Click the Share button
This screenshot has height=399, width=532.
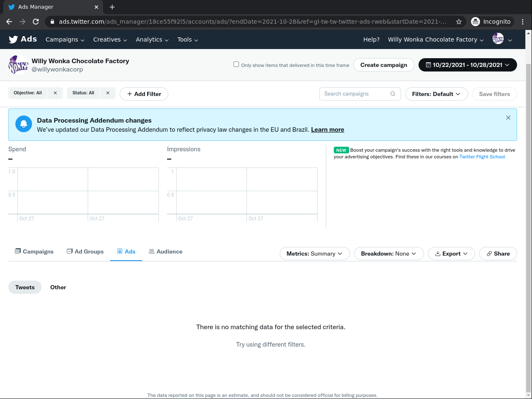pyautogui.click(x=498, y=254)
